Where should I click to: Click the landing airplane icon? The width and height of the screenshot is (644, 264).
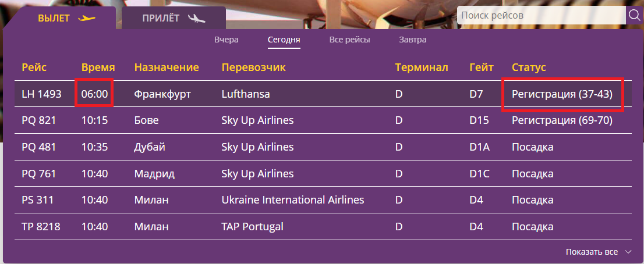[197, 18]
